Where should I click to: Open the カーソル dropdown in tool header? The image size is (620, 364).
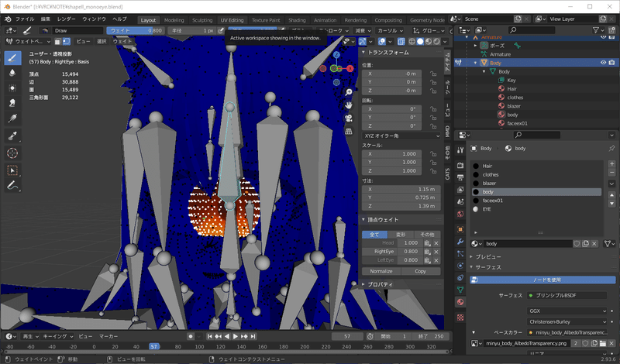click(390, 30)
